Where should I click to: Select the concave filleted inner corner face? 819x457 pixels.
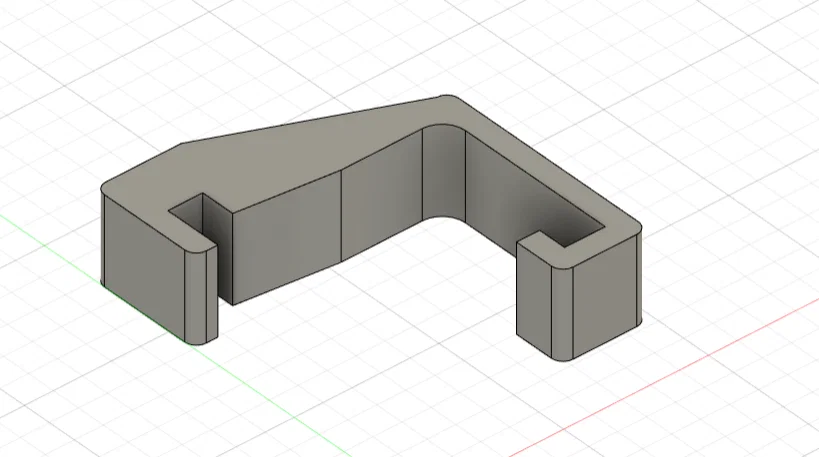(x=443, y=171)
